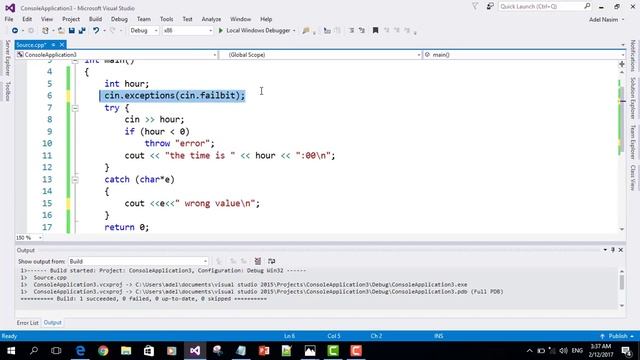
Task: Click the uncomment selected lines icon
Action: 362,31
